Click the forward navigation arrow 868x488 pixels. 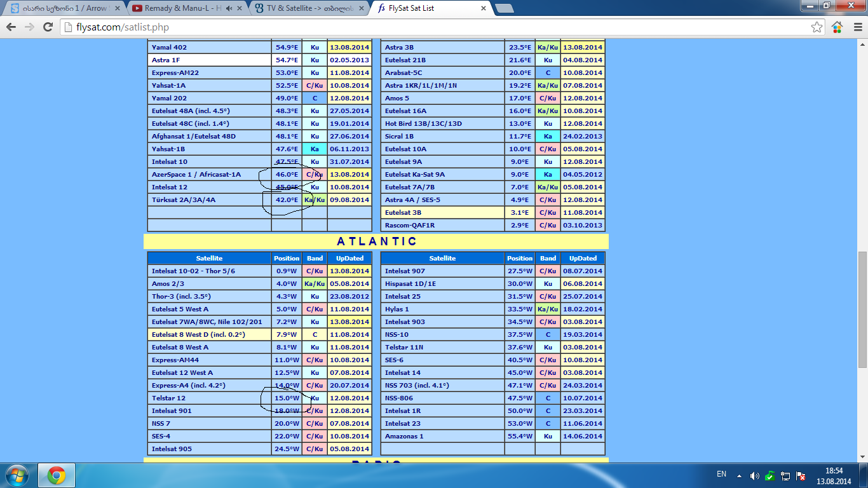coord(29,27)
